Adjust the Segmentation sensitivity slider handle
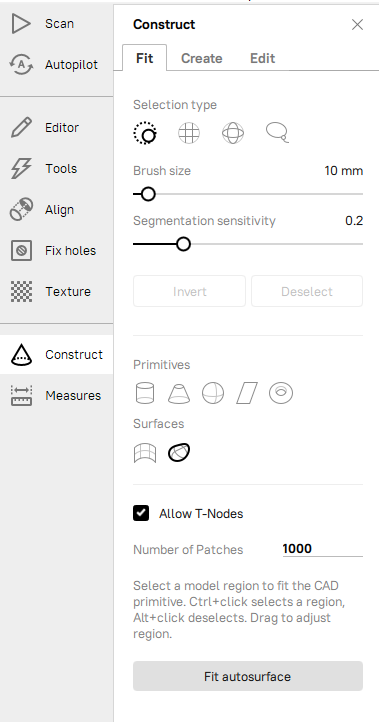379x722 pixels. [x=183, y=244]
